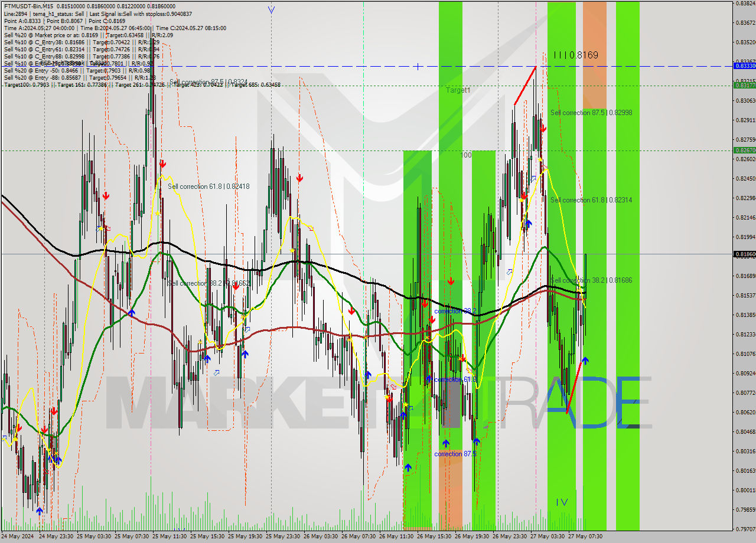
Task: Click the black 0.81860 current price tag
Action: click(744, 254)
